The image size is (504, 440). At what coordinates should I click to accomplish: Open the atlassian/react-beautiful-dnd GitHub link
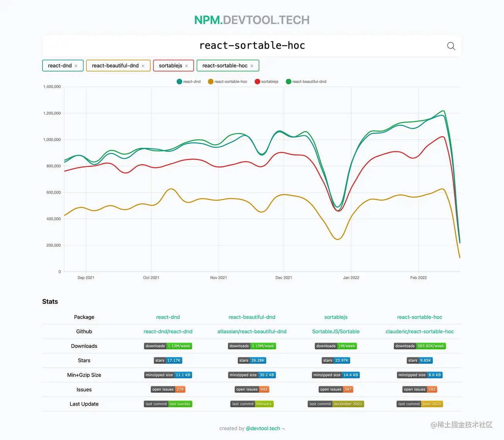point(252,331)
